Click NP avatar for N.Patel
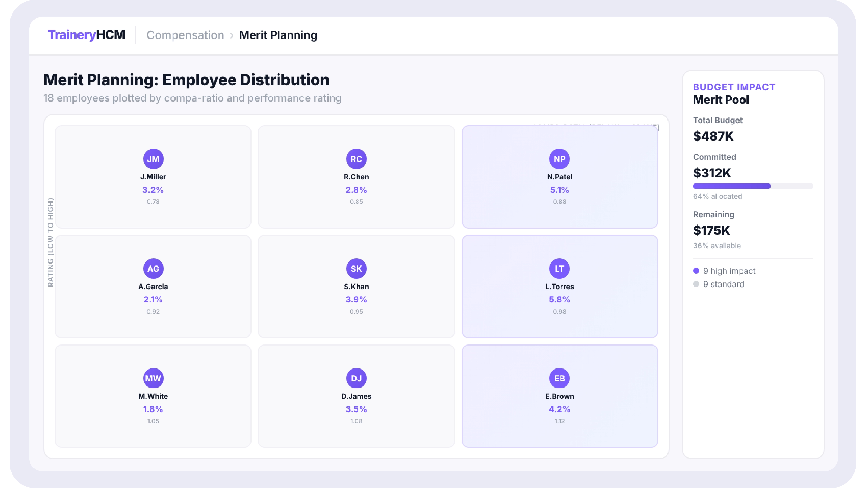Image resolution: width=868 pixels, height=488 pixels. pos(559,159)
